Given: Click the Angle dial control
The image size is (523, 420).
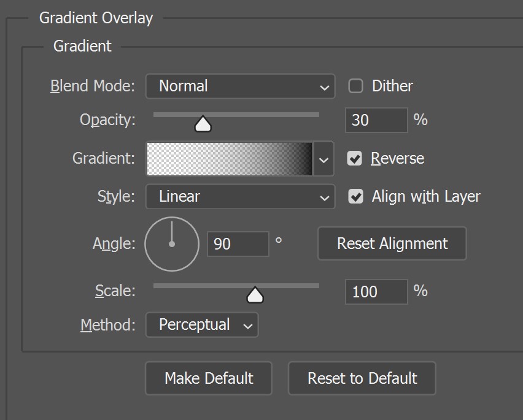Looking at the screenshot, I should point(172,244).
